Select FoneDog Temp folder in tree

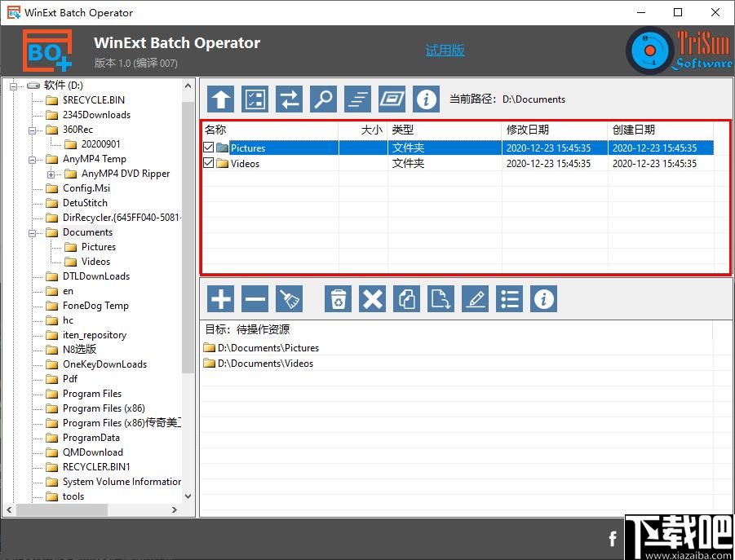(95, 306)
